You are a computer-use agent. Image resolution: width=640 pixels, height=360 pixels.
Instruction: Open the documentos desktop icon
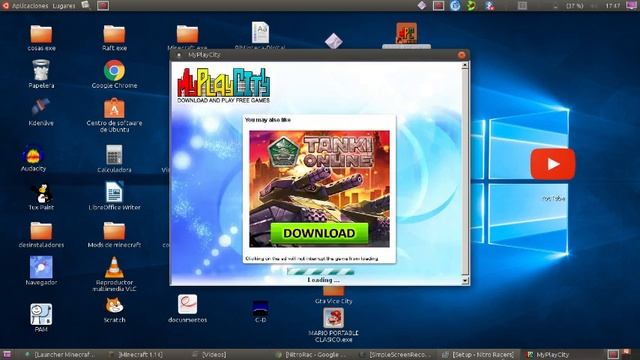tap(187, 304)
